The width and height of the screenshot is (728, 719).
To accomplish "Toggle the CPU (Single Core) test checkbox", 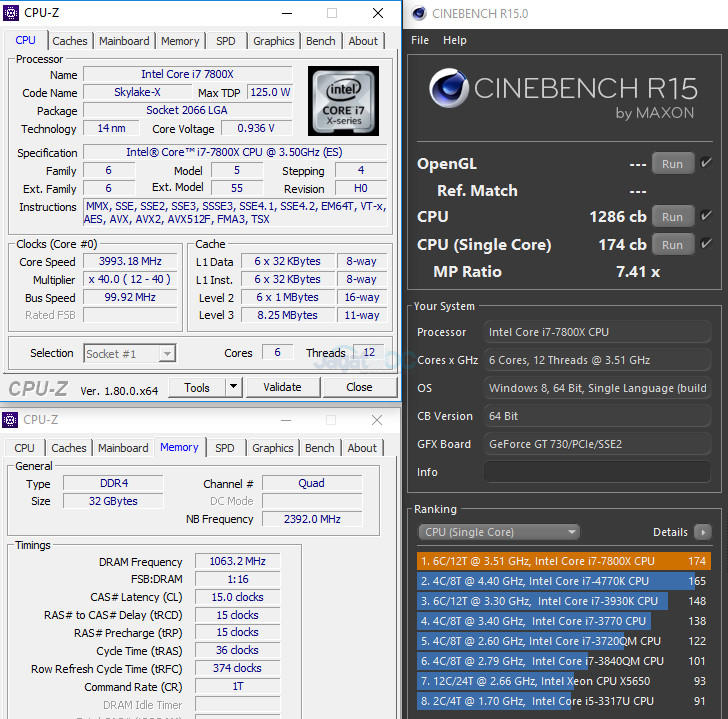I will [x=706, y=244].
